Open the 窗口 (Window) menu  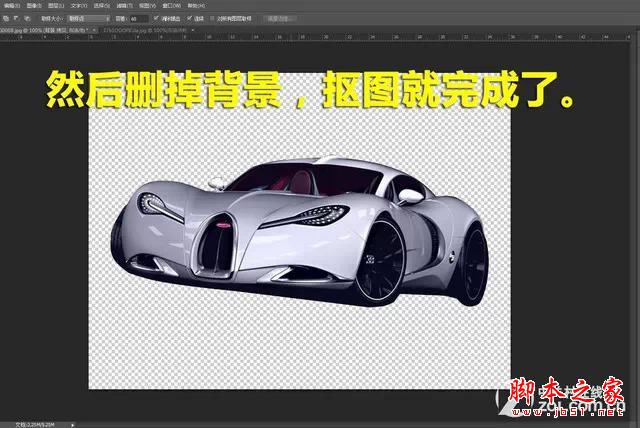171,6
